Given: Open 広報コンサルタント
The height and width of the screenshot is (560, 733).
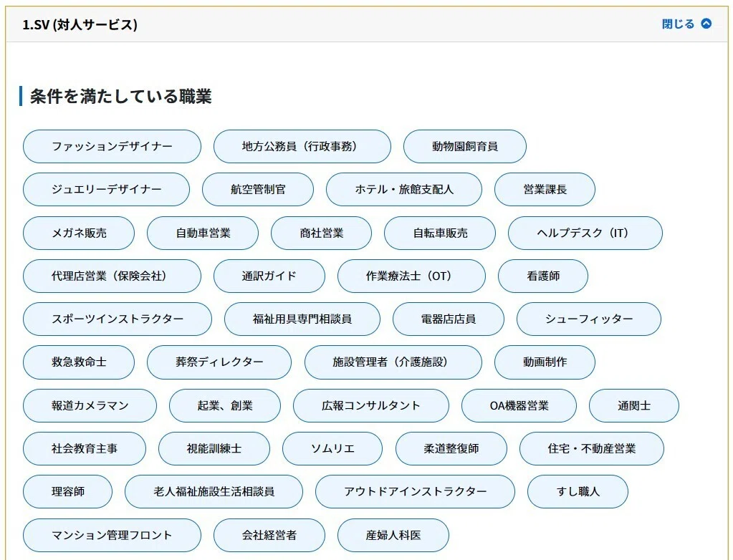Looking at the screenshot, I should point(371,405).
